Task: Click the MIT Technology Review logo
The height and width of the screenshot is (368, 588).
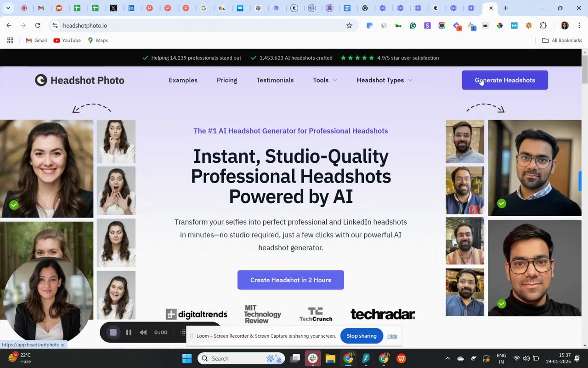Action: [262, 314]
